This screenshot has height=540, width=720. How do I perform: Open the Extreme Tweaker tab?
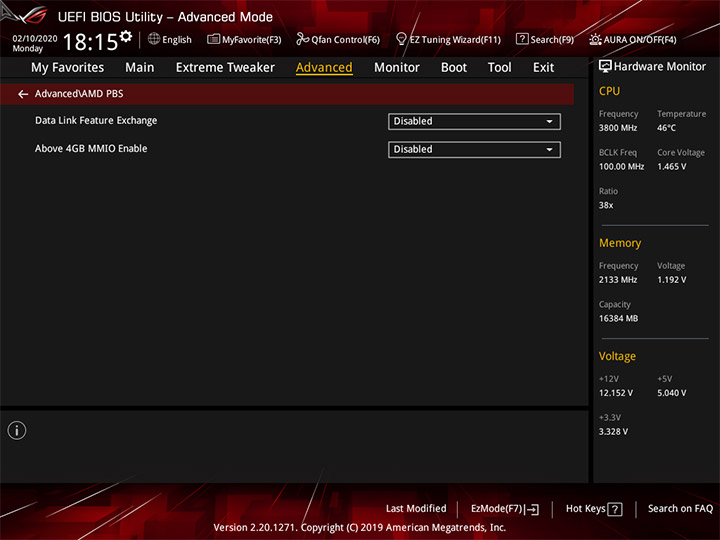pyautogui.click(x=225, y=68)
